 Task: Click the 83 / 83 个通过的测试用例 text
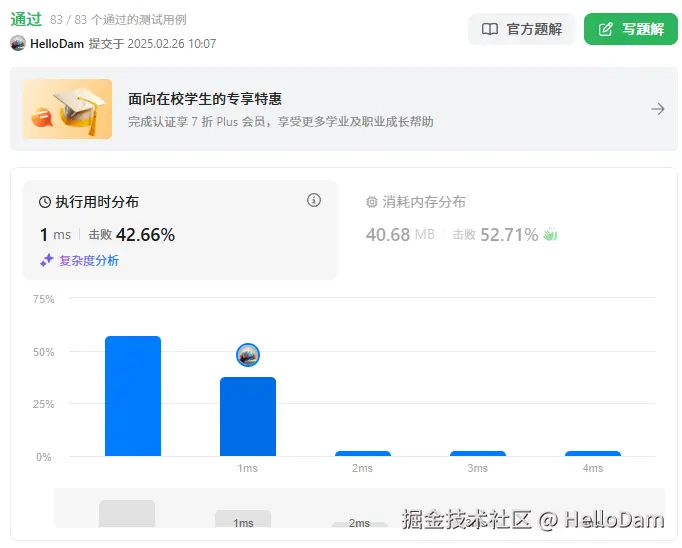point(118,20)
